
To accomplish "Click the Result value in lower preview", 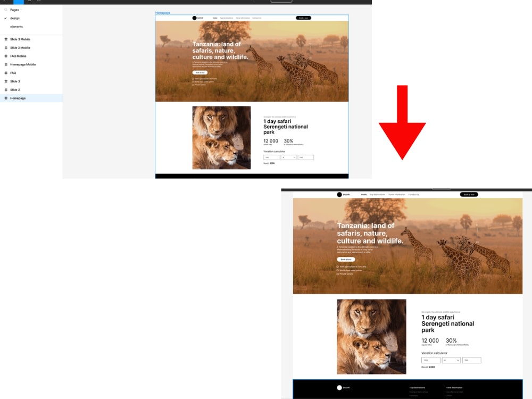I will (x=431, y=367).
